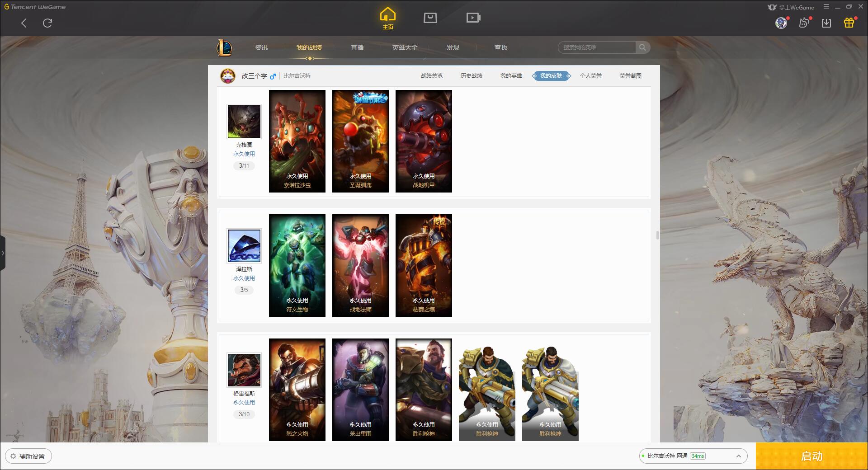
Task: Open the 索诺拉沙虫 skin thumbnail
Action: pos(297,141)
